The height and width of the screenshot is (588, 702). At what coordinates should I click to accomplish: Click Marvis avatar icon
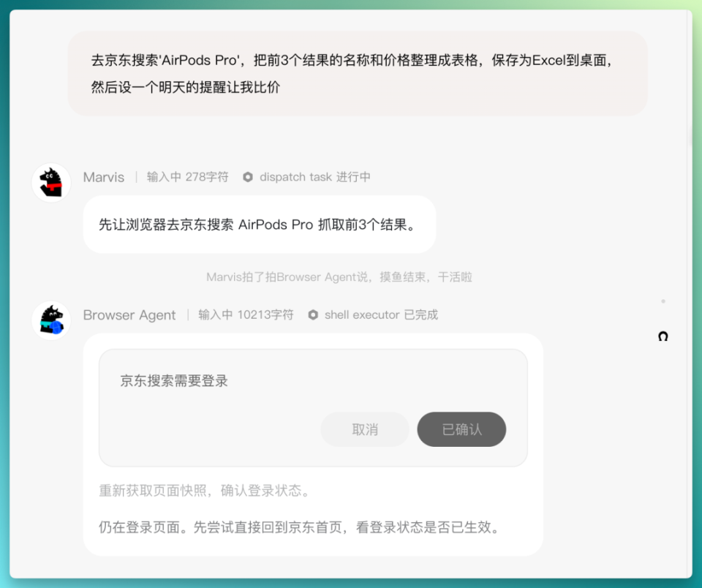51,183
